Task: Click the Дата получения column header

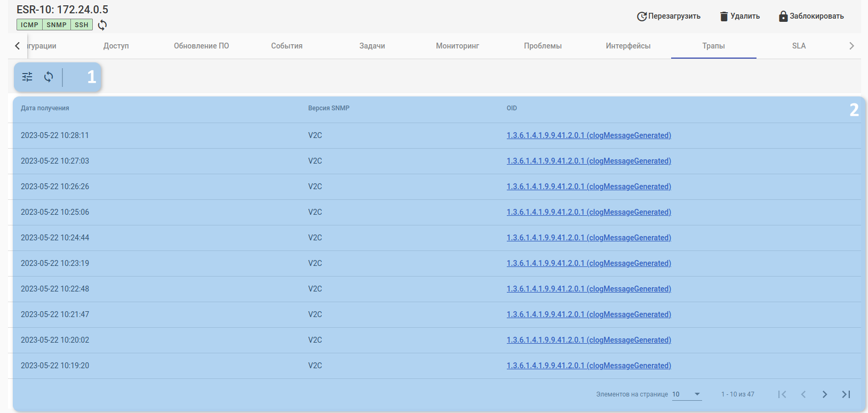Action: click(45, 108)
